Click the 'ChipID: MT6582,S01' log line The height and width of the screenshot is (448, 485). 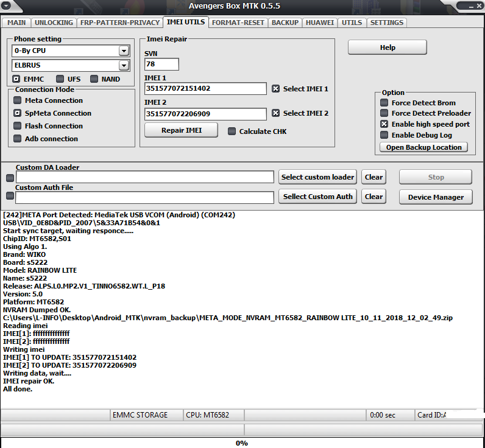click(x=37, y=239)
